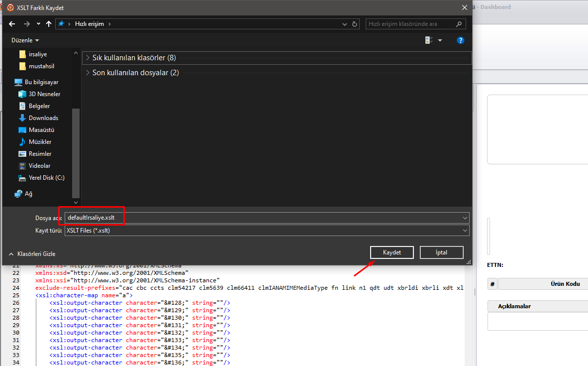Open the Düzenle menu
588x366 pixels.
[25, 40]
